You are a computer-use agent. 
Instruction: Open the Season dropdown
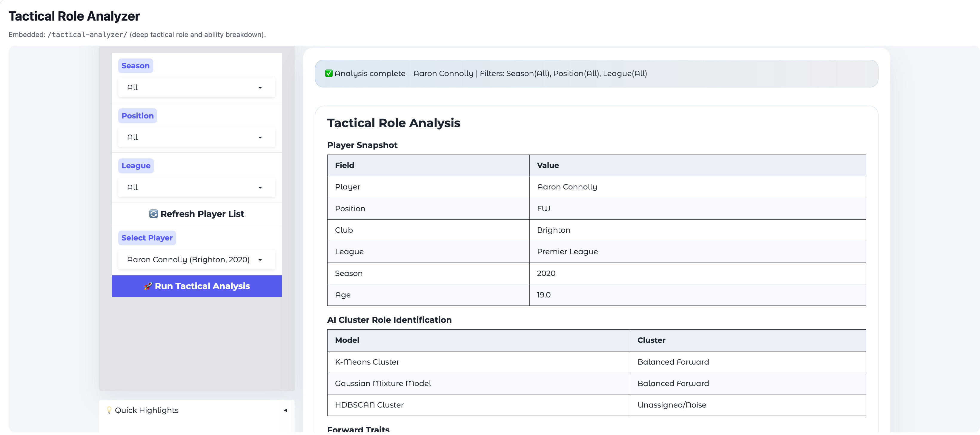[x=196, y=87]
